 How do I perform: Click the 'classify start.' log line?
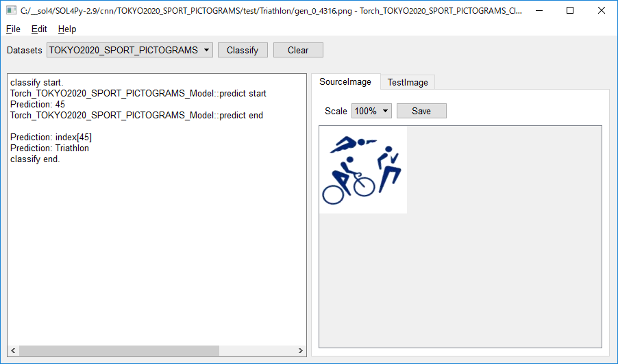[36, 82]
